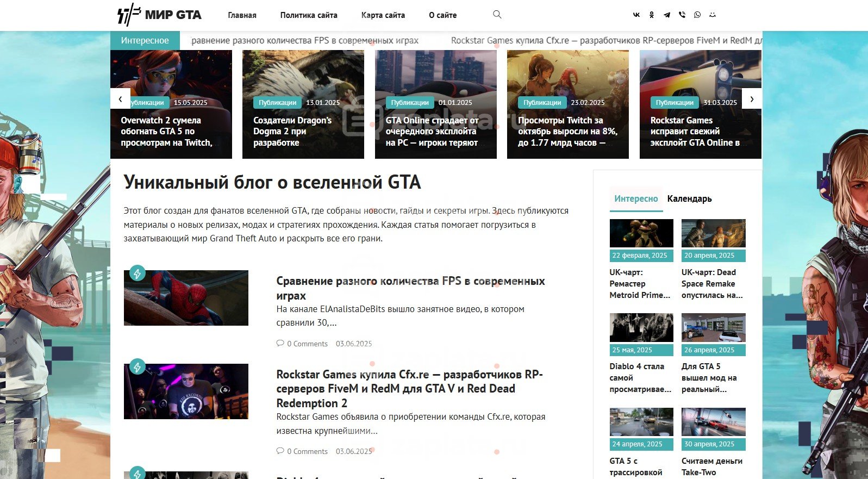Open GTA 5 ray tracing sidebar thumbnail
Viewport: 868px width, 479px height.
click(x=641, y=422)
